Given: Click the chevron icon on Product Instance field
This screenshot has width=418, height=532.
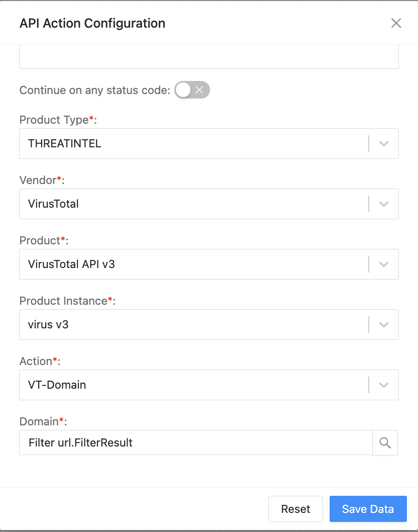Looking at the screenshot, I should pyautogui.click(x=383, y=324).
